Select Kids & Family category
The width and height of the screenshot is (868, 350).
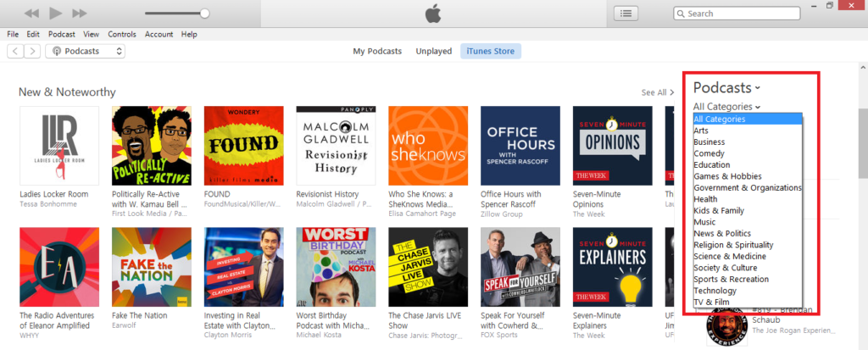(748, 210)
